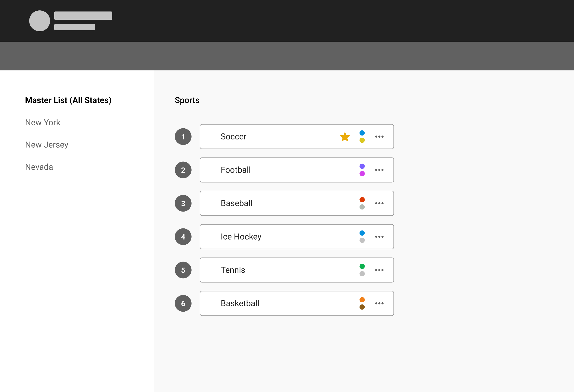Click the gray dot on Tennis row

click(362, 274)
